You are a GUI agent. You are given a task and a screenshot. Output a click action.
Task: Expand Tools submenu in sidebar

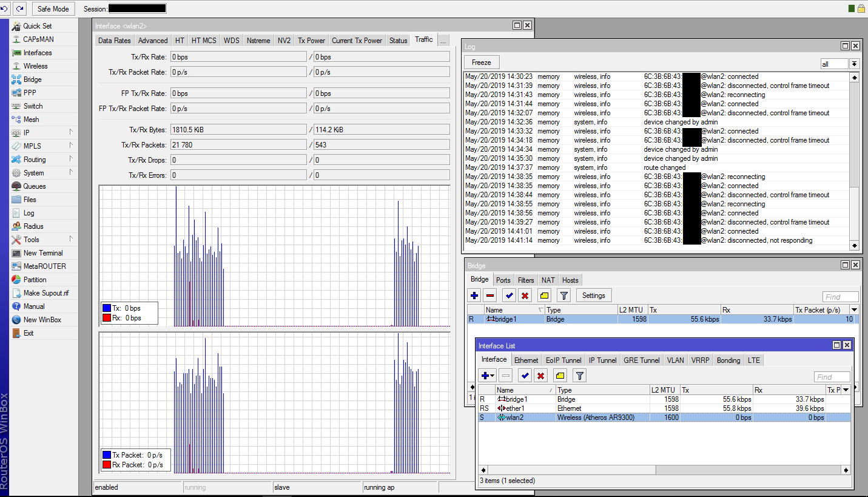[71, 240]
